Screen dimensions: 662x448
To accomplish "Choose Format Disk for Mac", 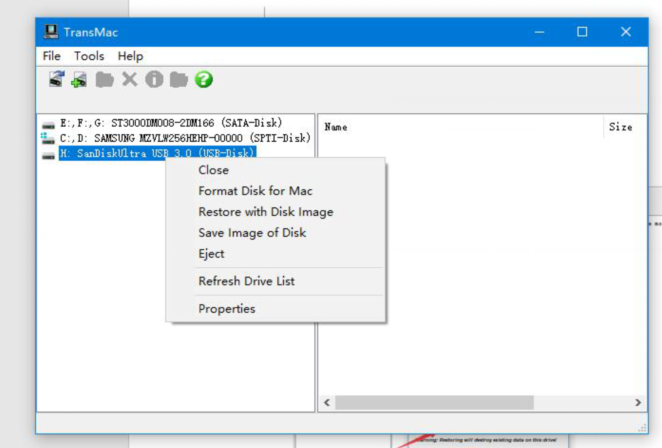I will coord(276,191).
